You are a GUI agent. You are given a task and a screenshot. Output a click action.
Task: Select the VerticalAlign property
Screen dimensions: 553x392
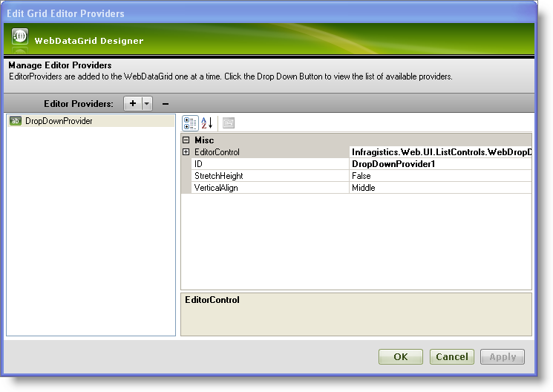pos(269,188)
